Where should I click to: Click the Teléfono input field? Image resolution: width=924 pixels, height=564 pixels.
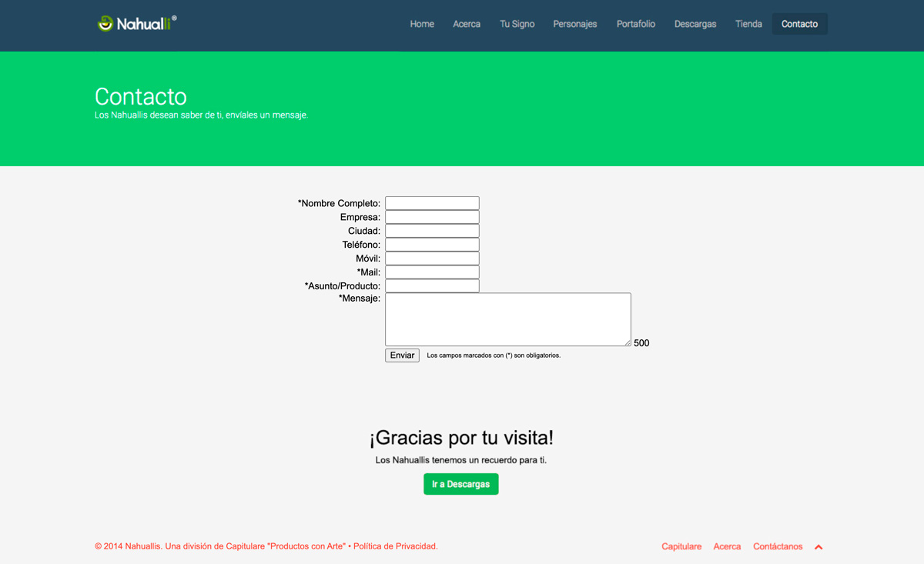pyautogui.click(x=432, y=245)
